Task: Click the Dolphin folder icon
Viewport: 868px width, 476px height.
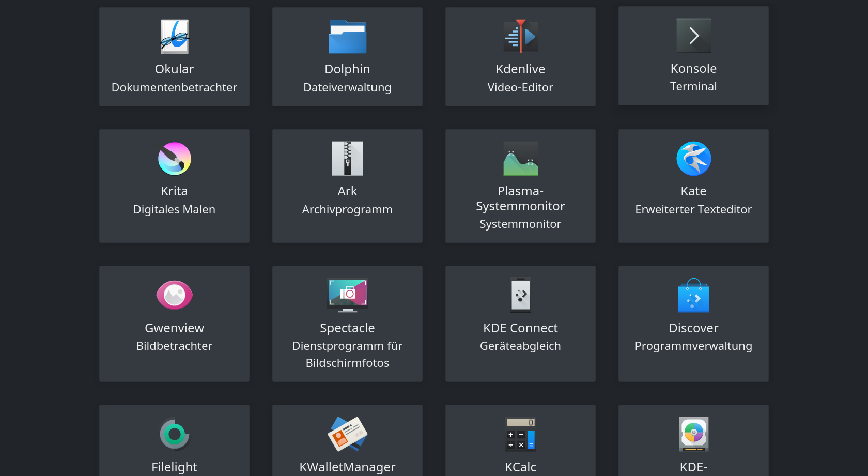Action: coord(348,37)
